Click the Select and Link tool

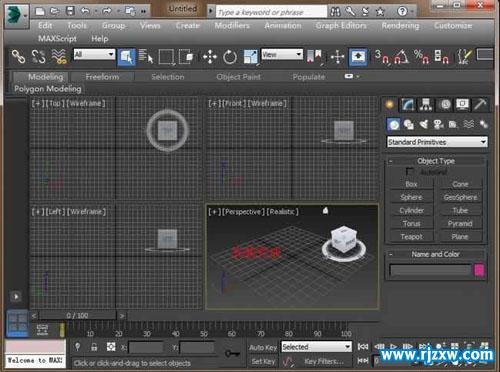coord(18,56)
